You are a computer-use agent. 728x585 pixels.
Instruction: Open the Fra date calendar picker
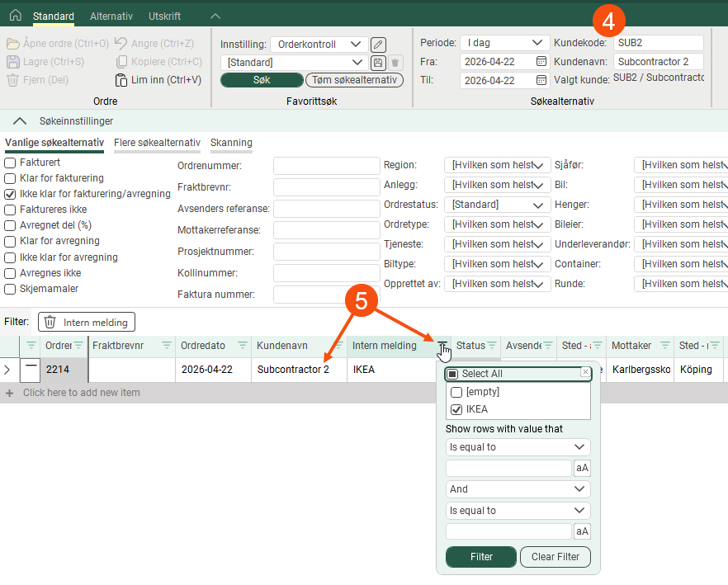[x=541, y=61]
